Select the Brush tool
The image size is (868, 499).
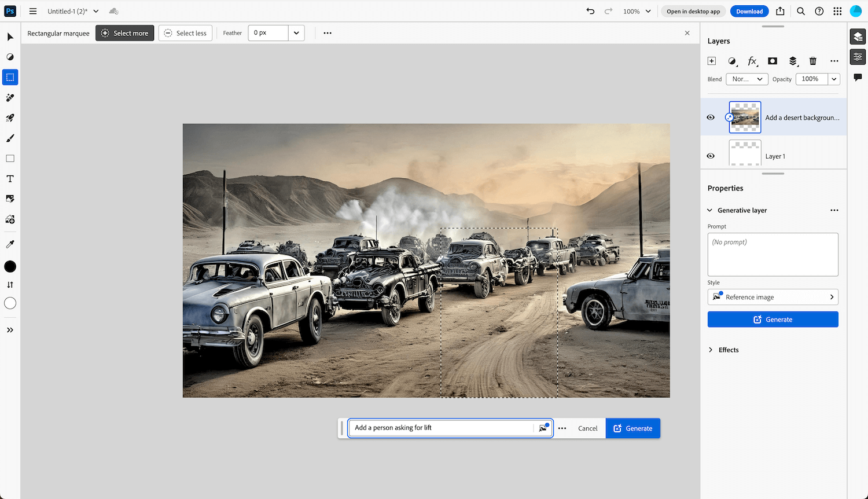[10, 138]
